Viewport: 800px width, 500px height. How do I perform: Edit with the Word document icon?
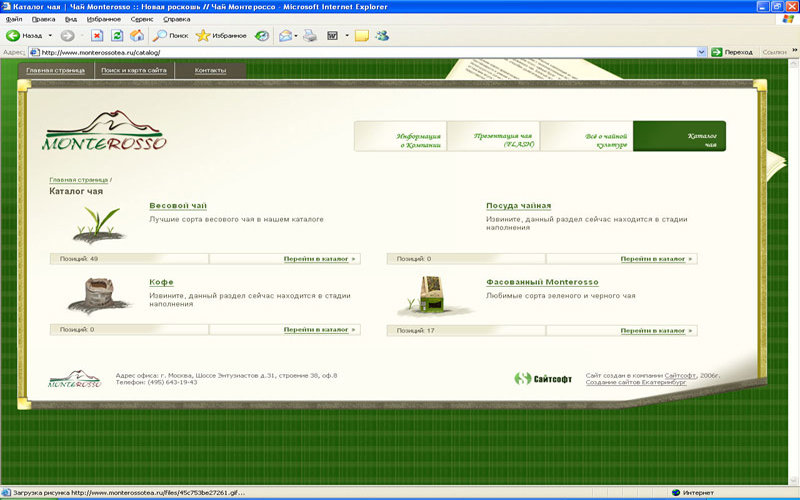pos(333,36)
